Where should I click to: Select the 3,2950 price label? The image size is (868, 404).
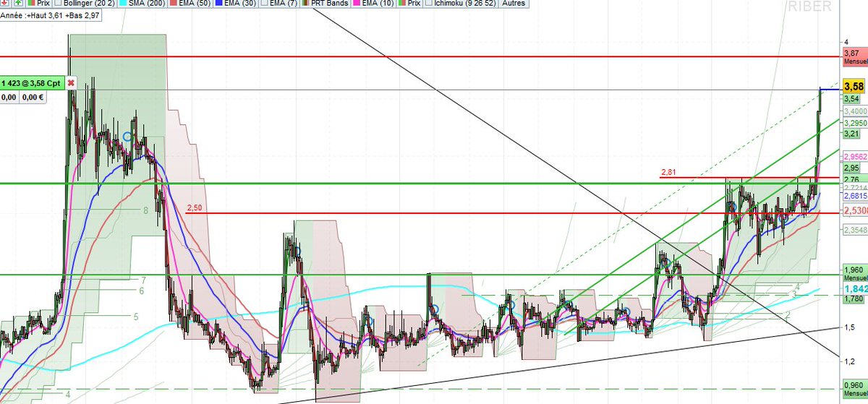(x=855, y=123)
